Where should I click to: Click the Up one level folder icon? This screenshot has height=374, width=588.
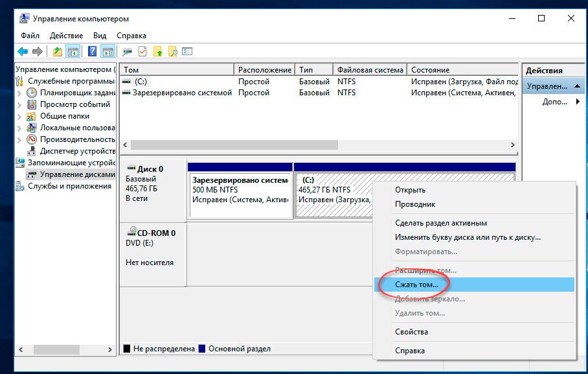pos(58,52)
